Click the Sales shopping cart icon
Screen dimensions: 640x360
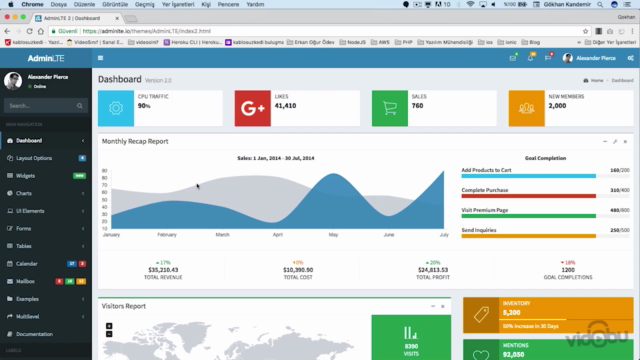click(x=390, y=108)
